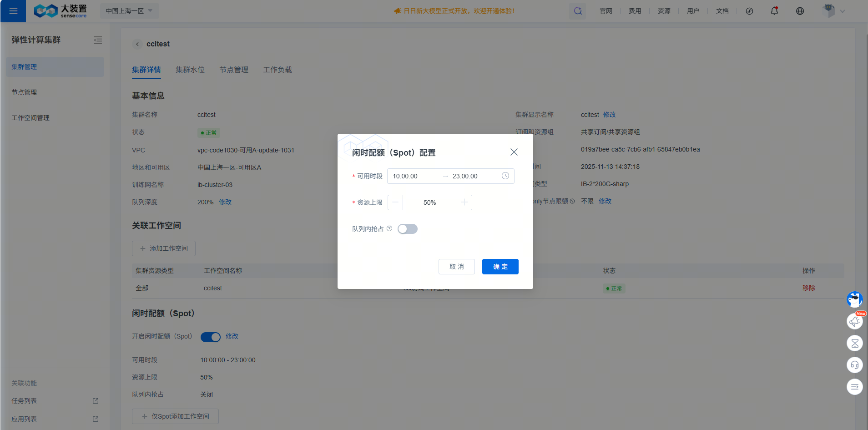Decrease 资源上限 with the minus button
Image resolution: width=868 pixels, height=430 pixels.
click(x=395, y=202)
